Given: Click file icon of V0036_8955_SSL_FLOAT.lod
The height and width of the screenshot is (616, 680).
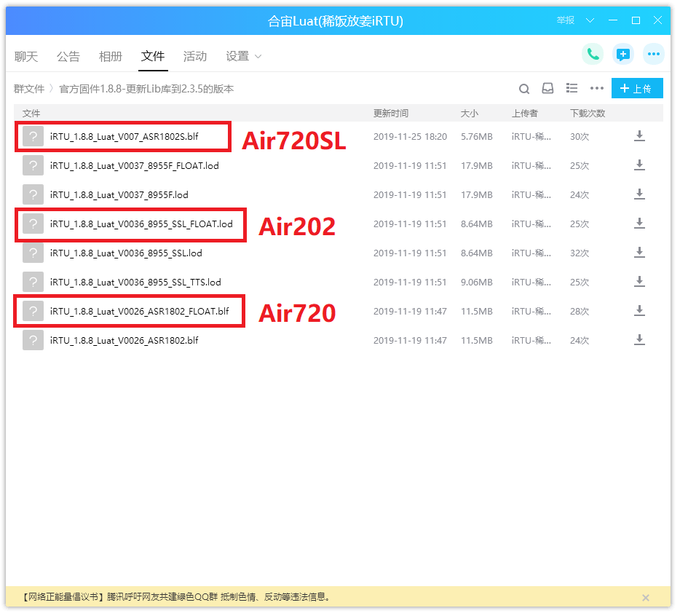Looking at the screenshot, I should coord(33,224).
